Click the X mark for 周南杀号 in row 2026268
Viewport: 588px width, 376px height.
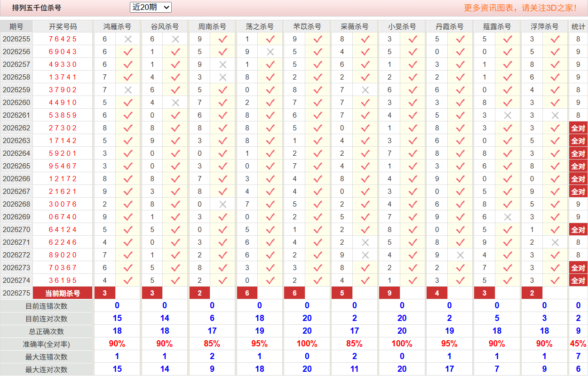pyautogui.click(x=223, y=204)
